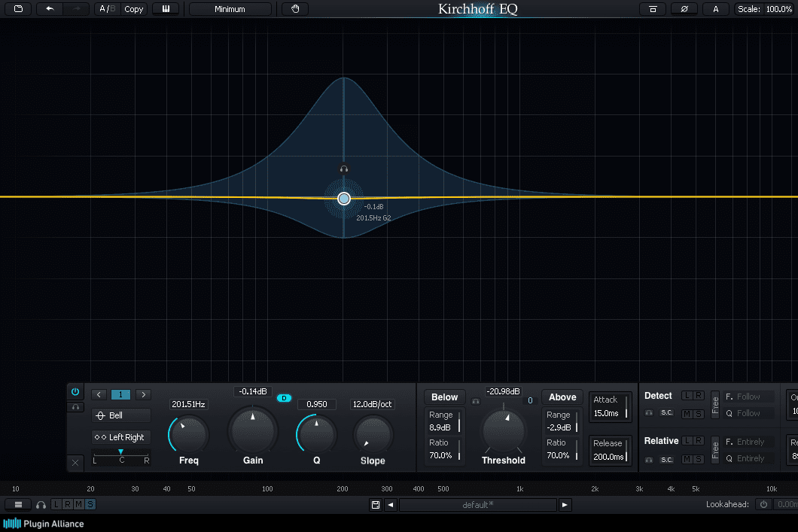798x532 pixels.
Task: Click bottom bar headphone monitor icon
Action: [x=41, y=505]
